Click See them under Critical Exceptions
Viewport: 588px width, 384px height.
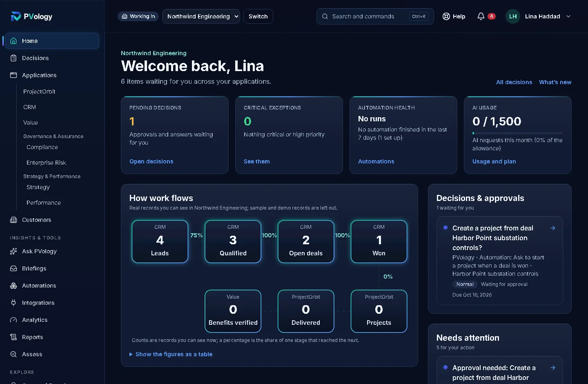tap(256, 161)
